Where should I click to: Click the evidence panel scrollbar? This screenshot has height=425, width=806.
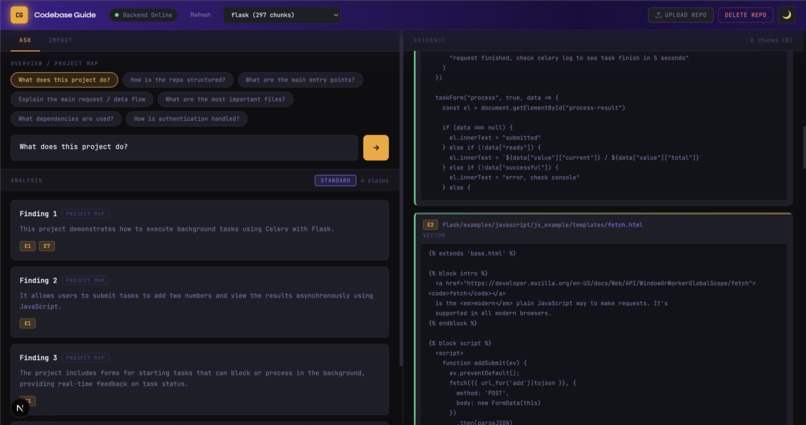[803, 146]
